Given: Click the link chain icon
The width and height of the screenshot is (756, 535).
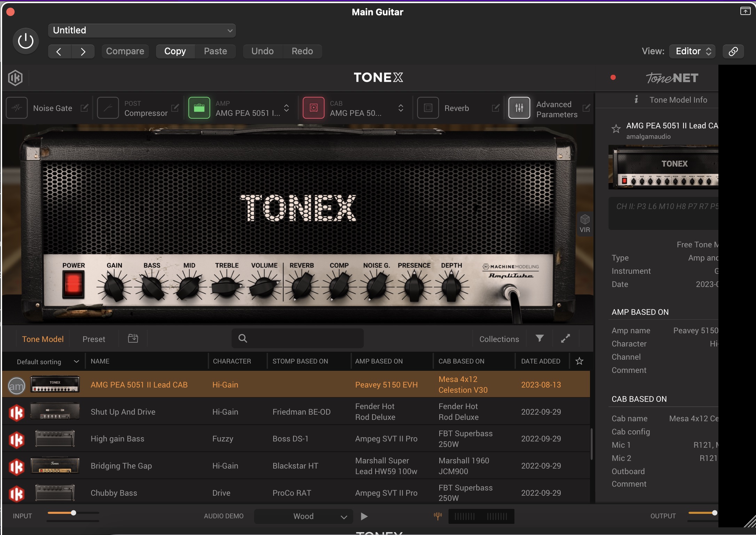Looking at the screenshot, I should click(733, 51).
